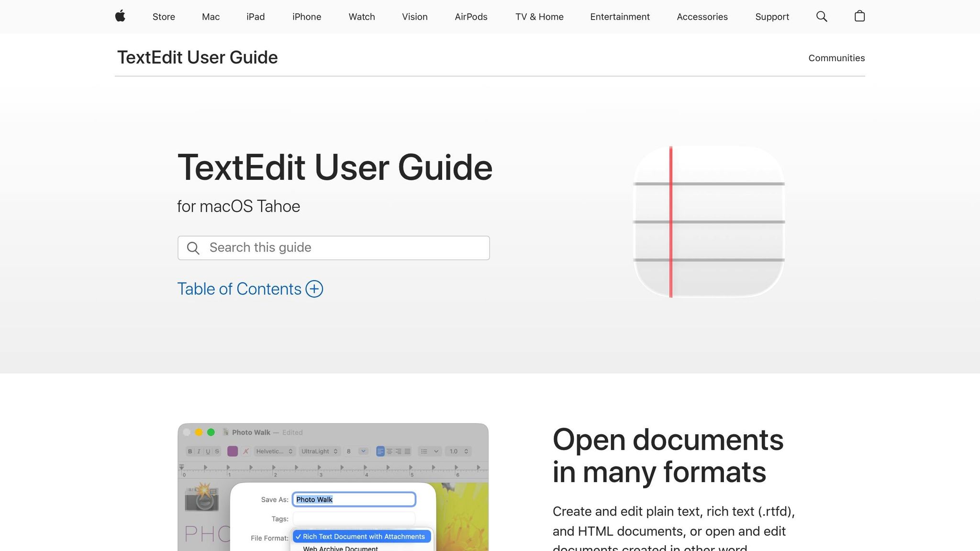The width and height of the screenshot is (980, 551).
Task: Click the Apple logo icon
Action: pyautogui.click(x=120, y=16)
